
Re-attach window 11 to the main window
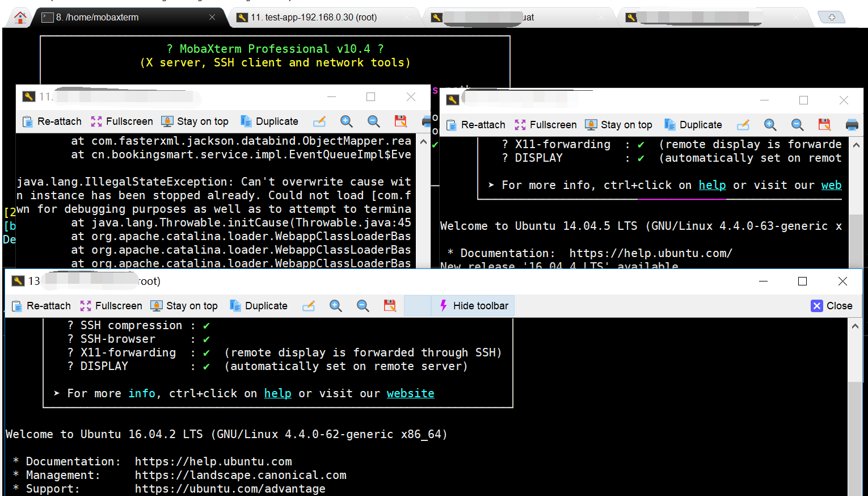(52, 121)
